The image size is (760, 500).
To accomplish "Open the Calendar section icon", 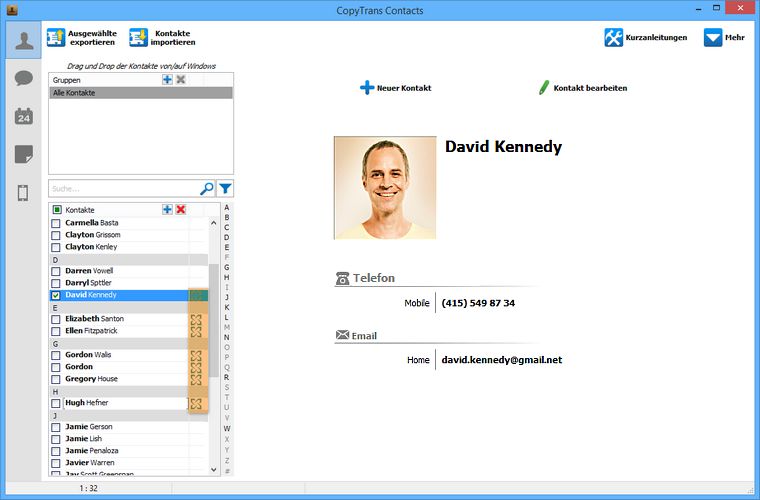I will click(24, 116).
